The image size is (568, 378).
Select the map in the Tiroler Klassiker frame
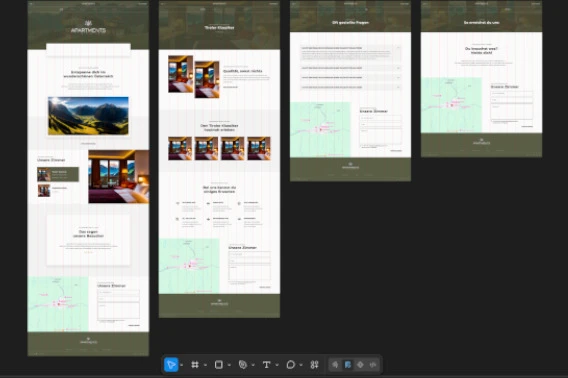(x=189, y=266)
